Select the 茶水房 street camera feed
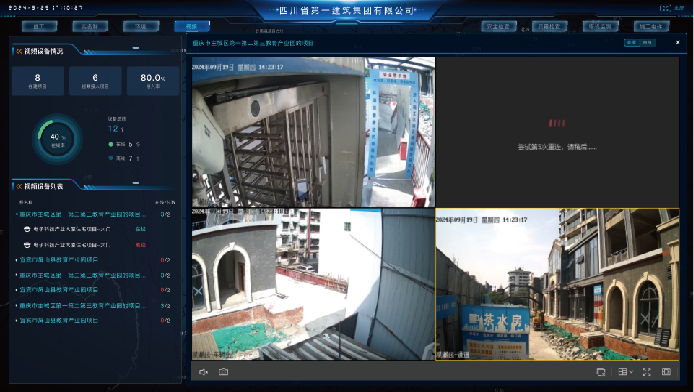 (x=557, y=284)
